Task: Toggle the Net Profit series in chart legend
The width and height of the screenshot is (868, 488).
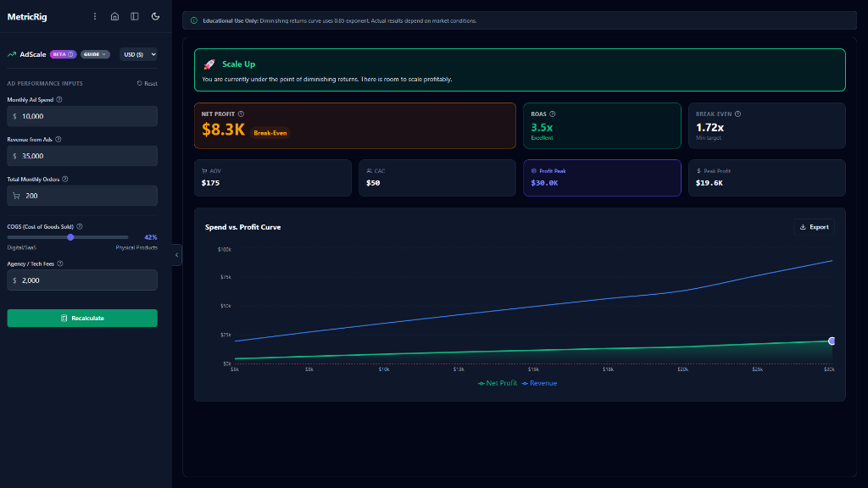Action: point(498,383)
